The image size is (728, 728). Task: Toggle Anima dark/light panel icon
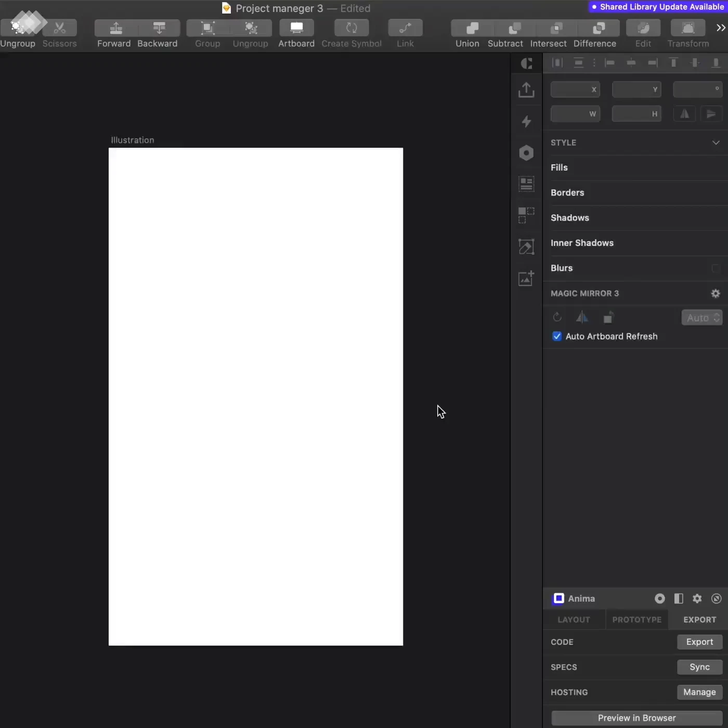pyautogui.click(x=679, y=599)
